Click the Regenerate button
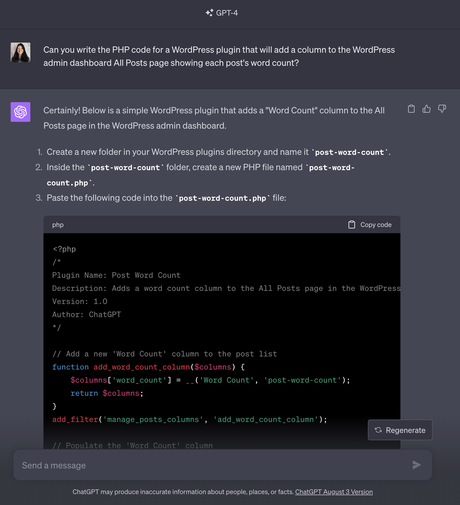The image size is (460, 505). (400, 430)
